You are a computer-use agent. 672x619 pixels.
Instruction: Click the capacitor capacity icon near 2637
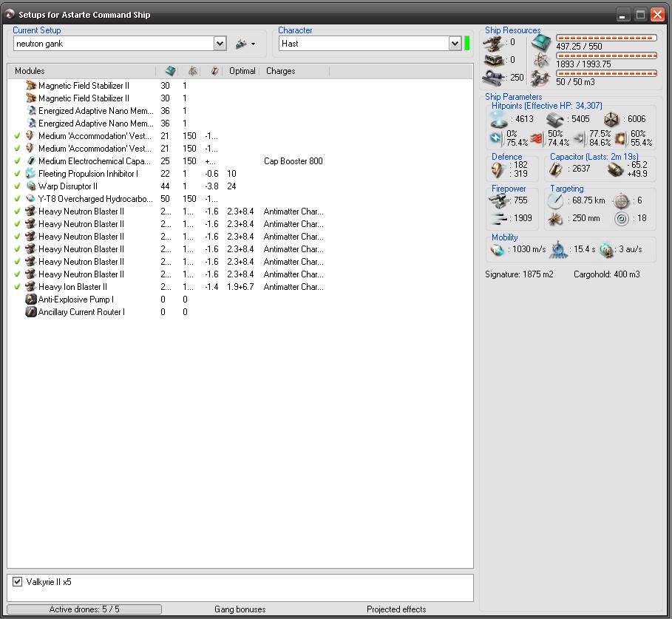coord(556,169)
